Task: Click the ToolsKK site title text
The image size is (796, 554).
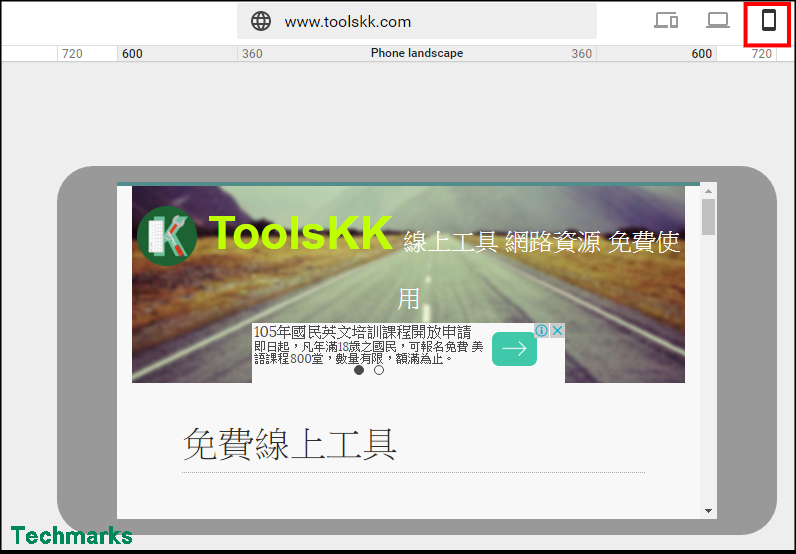Action: point(300,233)
